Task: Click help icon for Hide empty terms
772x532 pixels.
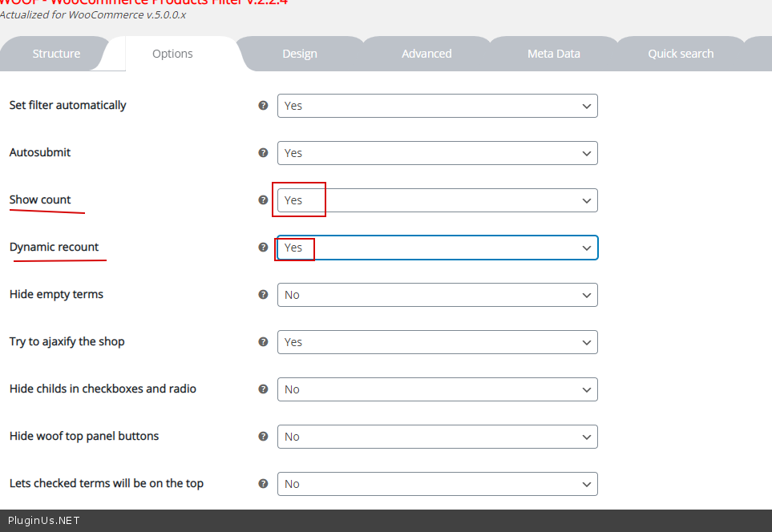Action: tap(263, 294)
